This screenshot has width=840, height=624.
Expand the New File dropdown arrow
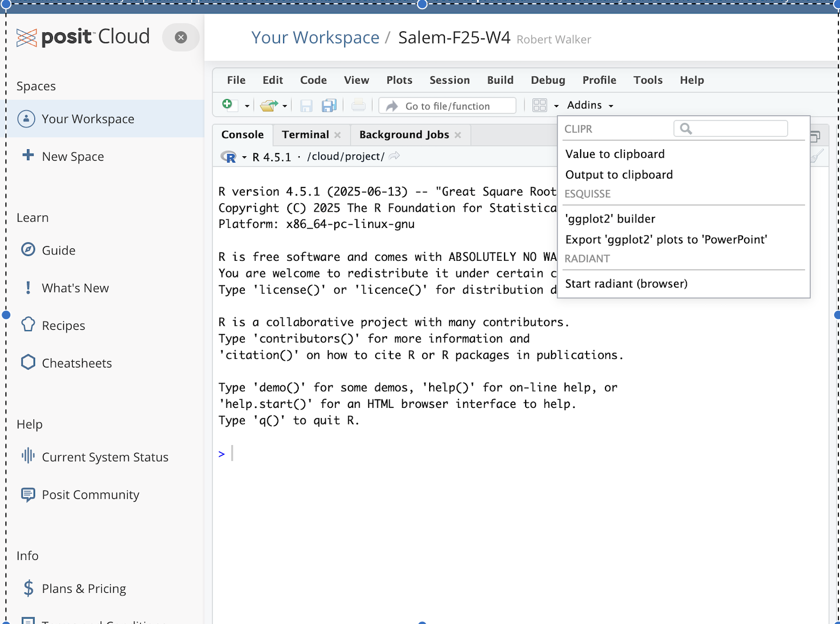[x=247, y=106]
